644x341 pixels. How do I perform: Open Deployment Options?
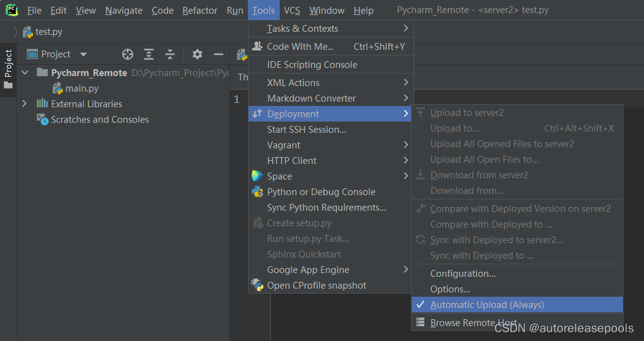(x=517, y=289)
